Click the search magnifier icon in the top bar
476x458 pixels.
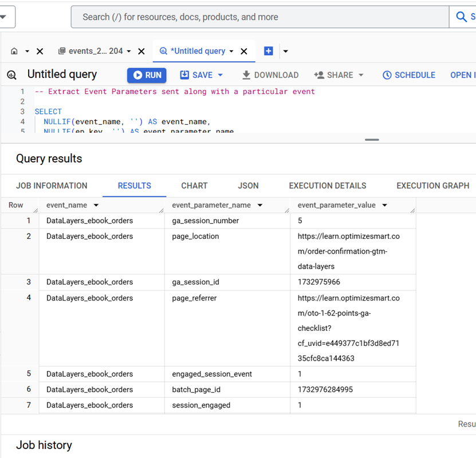pyautogui.click(x=462, y=17)
